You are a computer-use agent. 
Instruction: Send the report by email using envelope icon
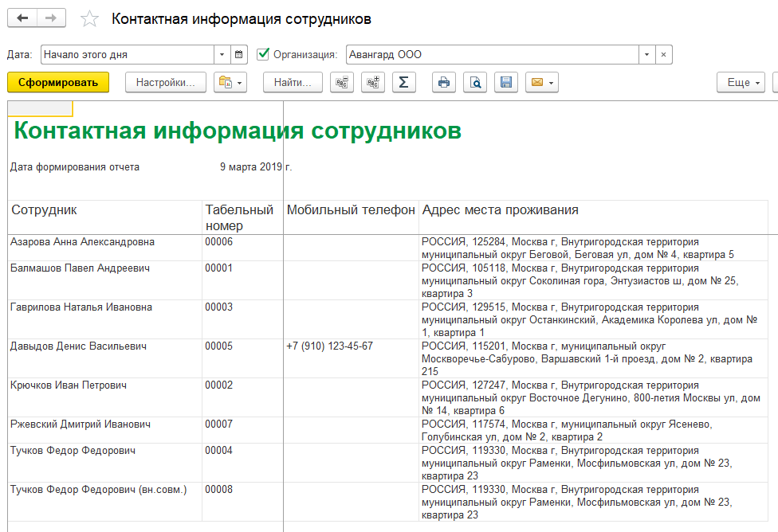click(541, 82)
